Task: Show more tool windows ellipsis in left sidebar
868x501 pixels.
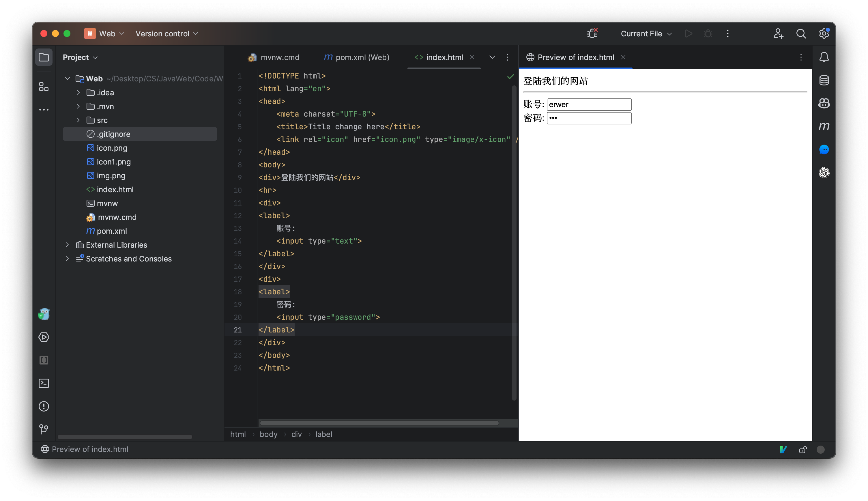Action: pyautogui.click(x=44, y=110)
